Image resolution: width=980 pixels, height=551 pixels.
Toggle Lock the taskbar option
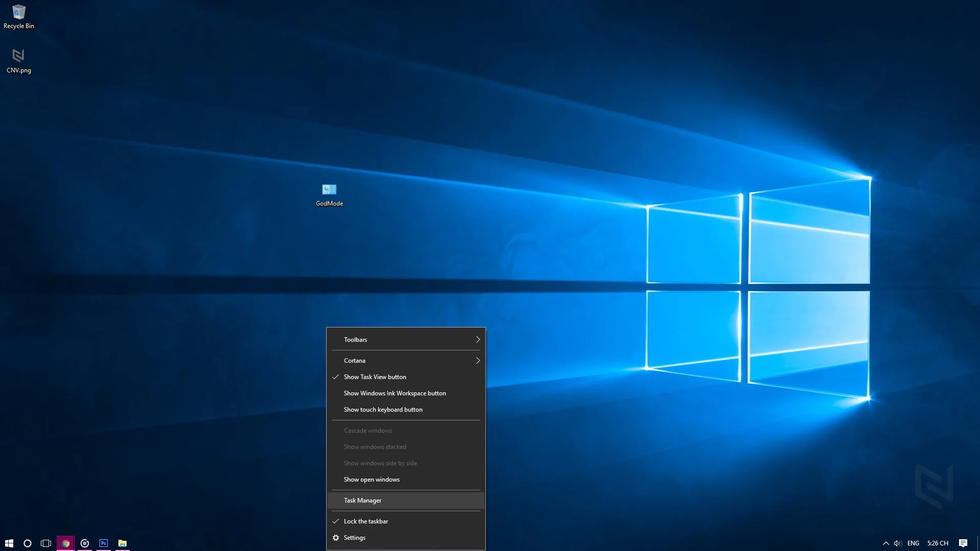(x=406, y=521)
